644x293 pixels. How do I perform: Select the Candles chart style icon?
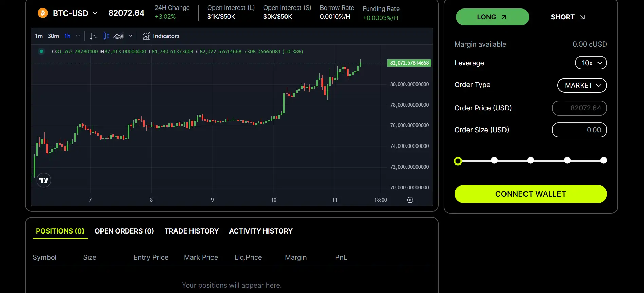point(106,36)
